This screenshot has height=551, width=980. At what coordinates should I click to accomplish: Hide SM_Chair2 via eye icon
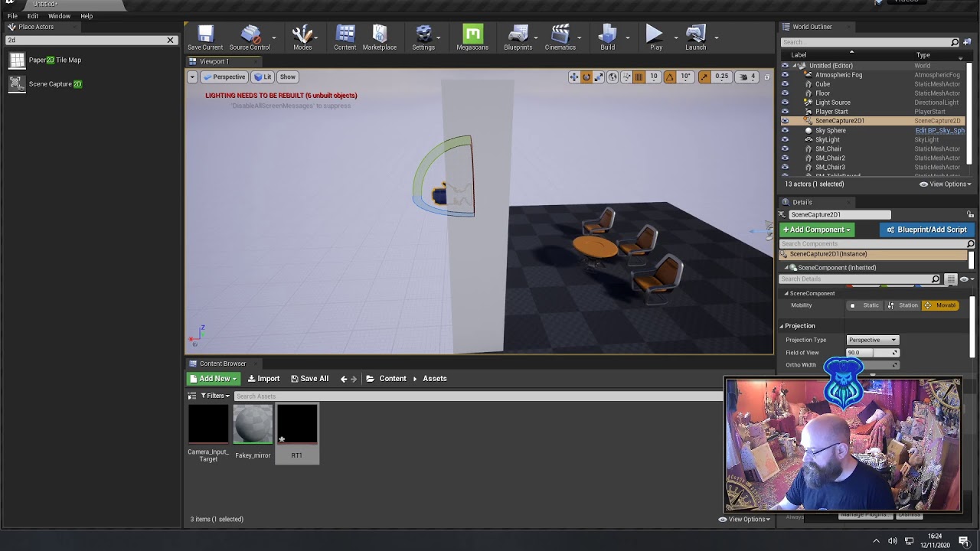coord(785,158)
